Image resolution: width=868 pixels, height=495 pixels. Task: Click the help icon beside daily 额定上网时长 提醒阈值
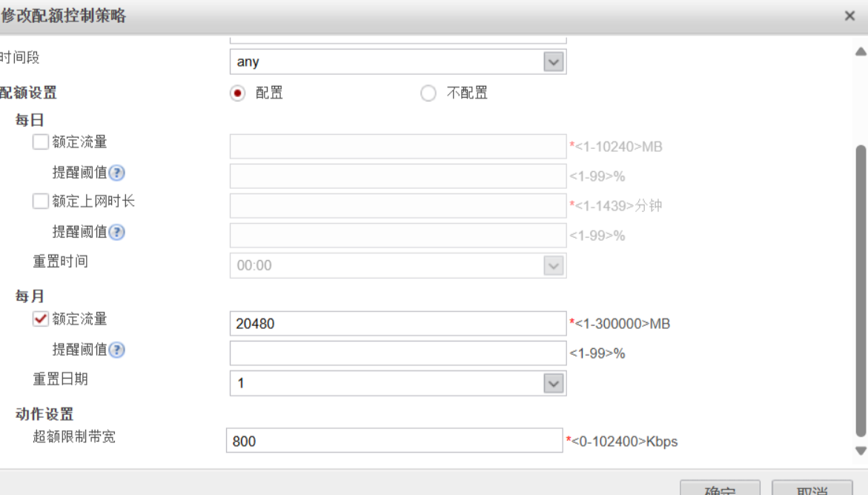117,232
